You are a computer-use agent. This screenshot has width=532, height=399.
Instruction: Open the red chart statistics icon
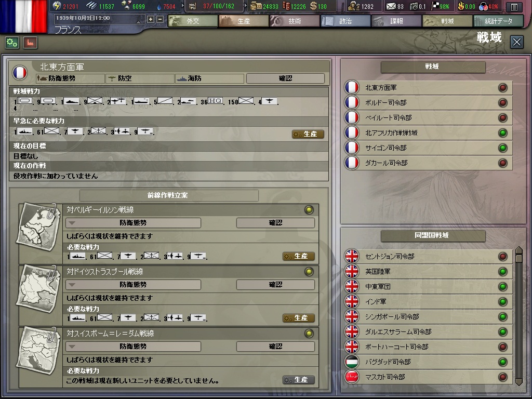click(30, 43)
